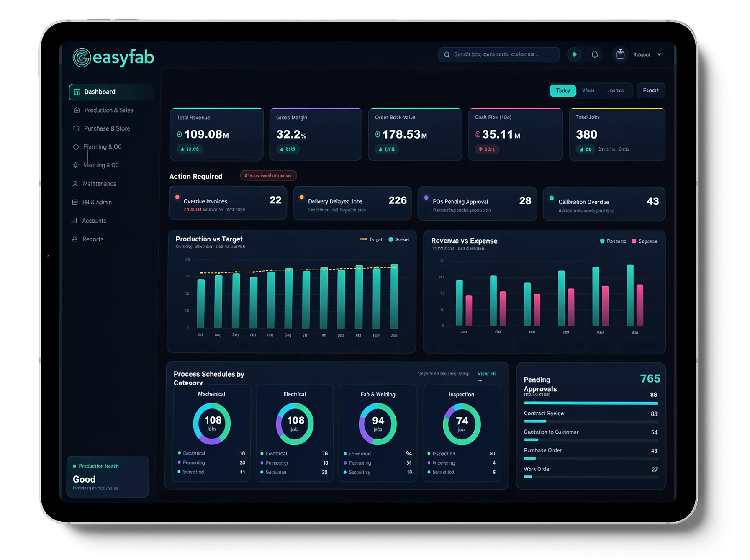Click the Work Order progress bar
This screenshot has height=560, width=750.
591,477
